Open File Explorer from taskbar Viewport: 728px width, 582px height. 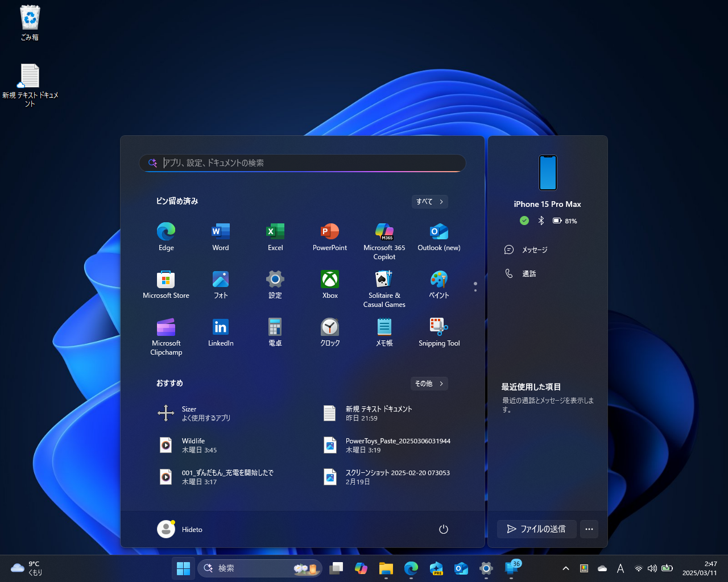386,568
